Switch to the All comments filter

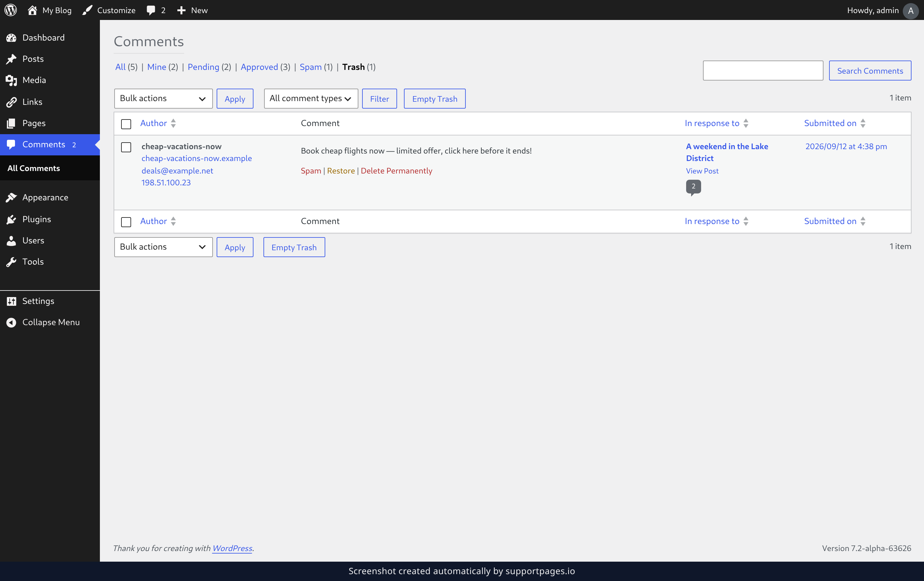[120, 67]
